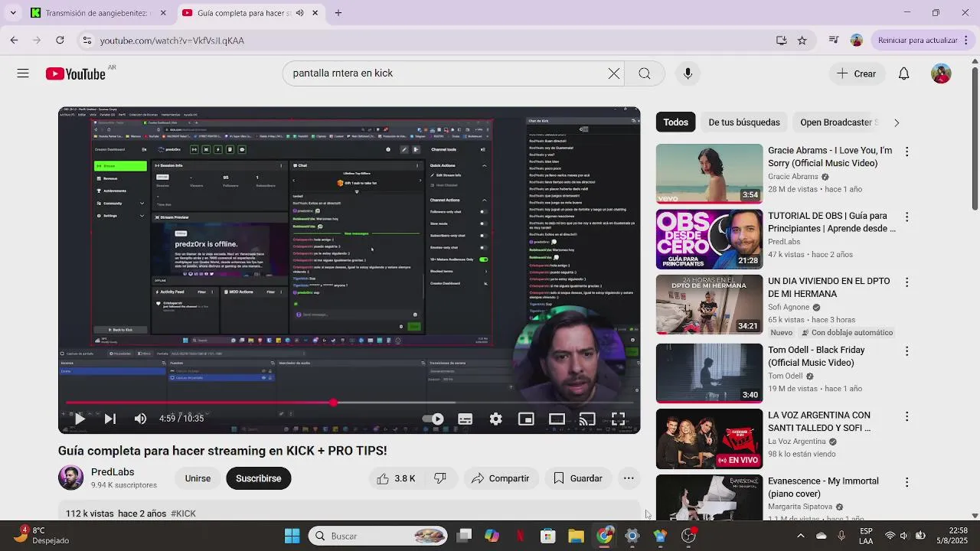Seek on the red video progress bar
This screenshot has width=980, height=551.
[349, 403]
